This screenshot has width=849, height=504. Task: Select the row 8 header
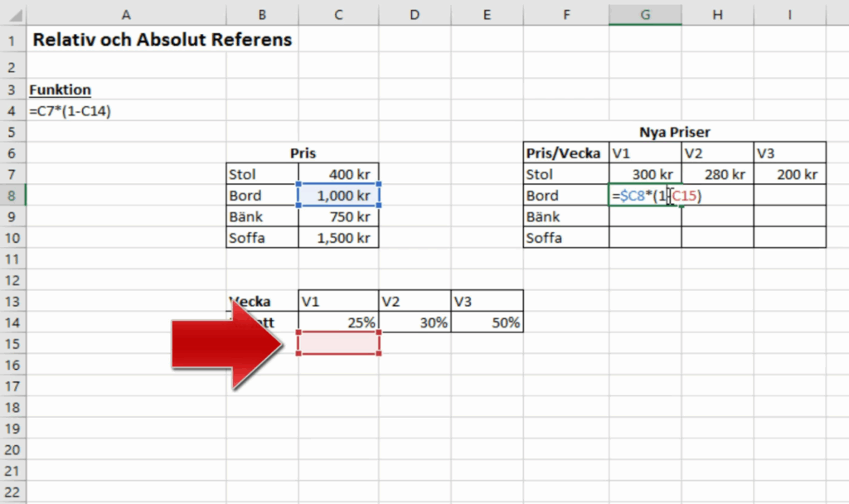point(12,196)
